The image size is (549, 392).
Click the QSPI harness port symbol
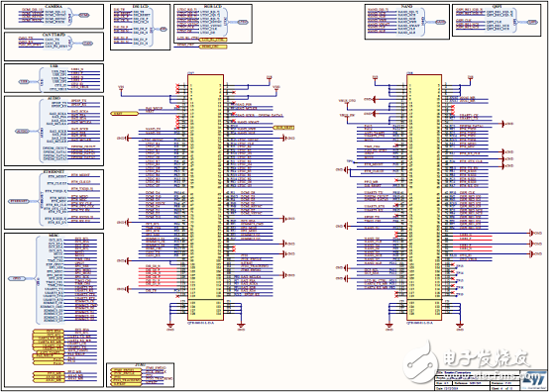[532, 22]
